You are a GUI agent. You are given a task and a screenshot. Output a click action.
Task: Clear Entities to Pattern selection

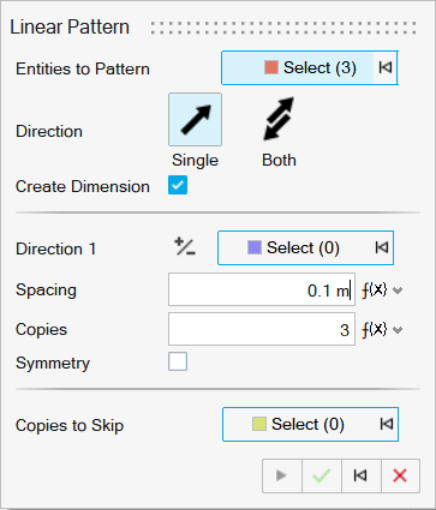(385, 68)
